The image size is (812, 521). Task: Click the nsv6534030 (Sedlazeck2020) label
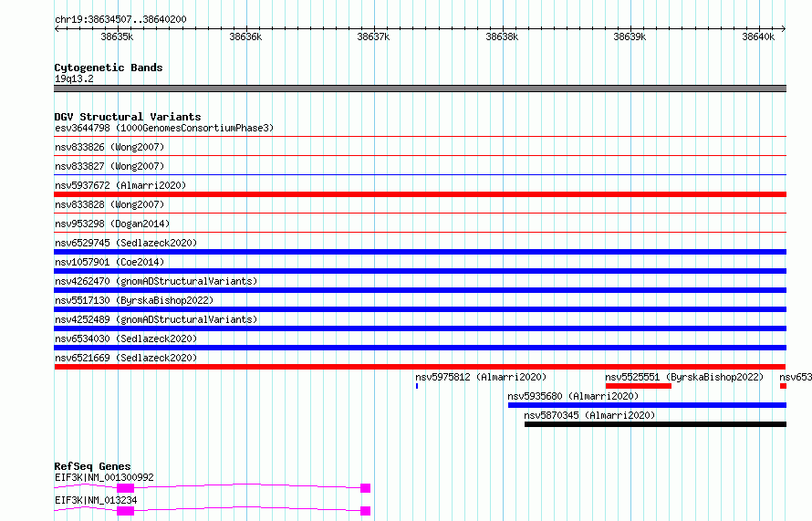[126, 339]
